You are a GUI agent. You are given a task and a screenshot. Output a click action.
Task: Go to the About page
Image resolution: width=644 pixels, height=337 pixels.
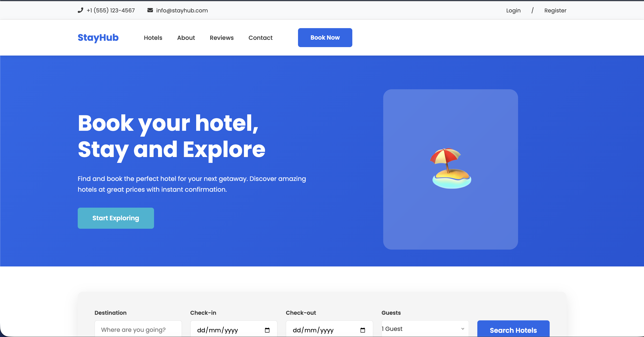coord(186,38)
